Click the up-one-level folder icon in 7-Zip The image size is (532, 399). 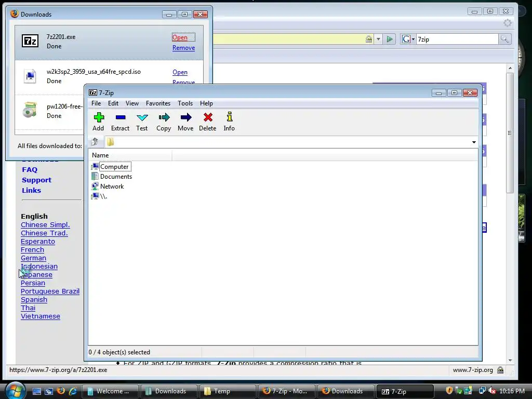pos(95,142)
